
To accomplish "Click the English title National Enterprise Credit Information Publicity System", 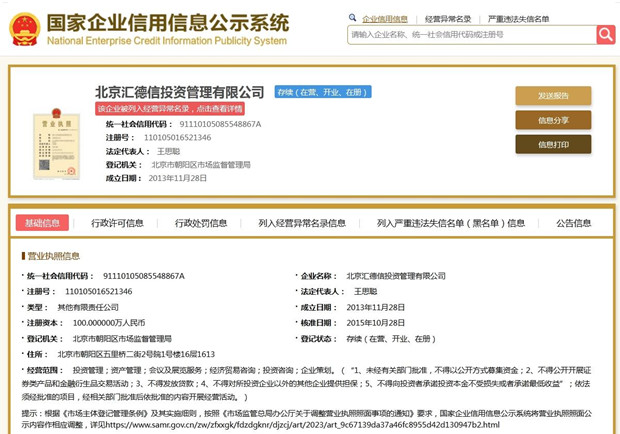I will point(167,41).
